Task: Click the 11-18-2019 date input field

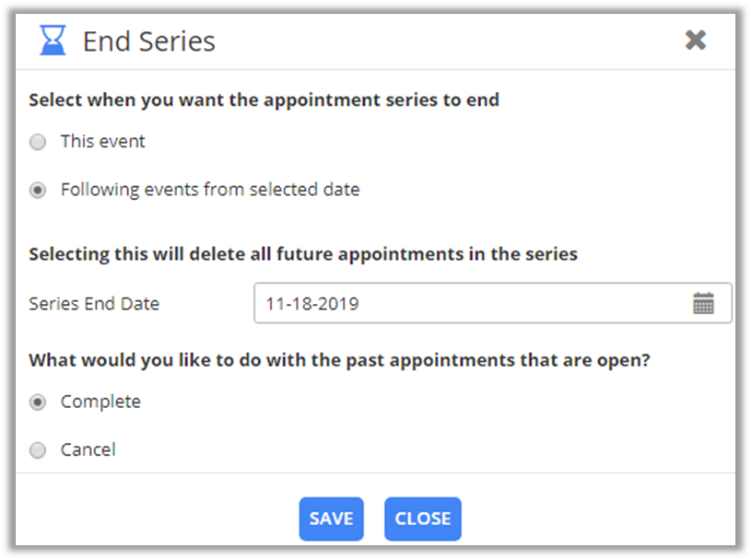Action: coord(470,303)
